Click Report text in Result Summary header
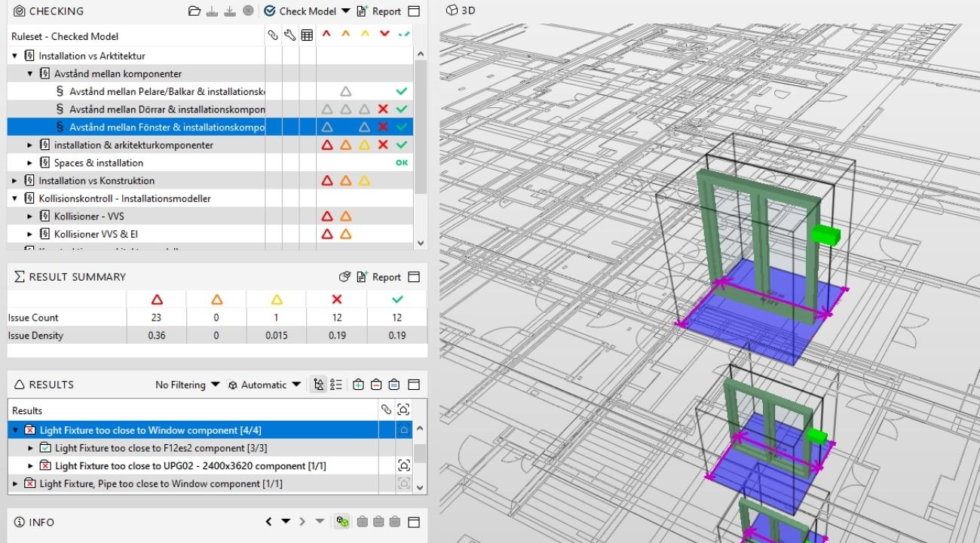Viewport: 980px width, 543px height. pos(387,277)
